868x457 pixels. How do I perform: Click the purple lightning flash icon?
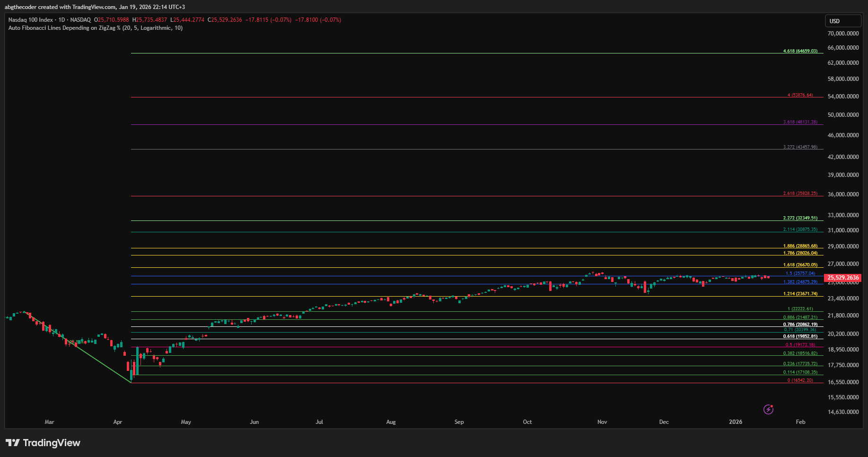pyautogui.click(x=768, y=409)
